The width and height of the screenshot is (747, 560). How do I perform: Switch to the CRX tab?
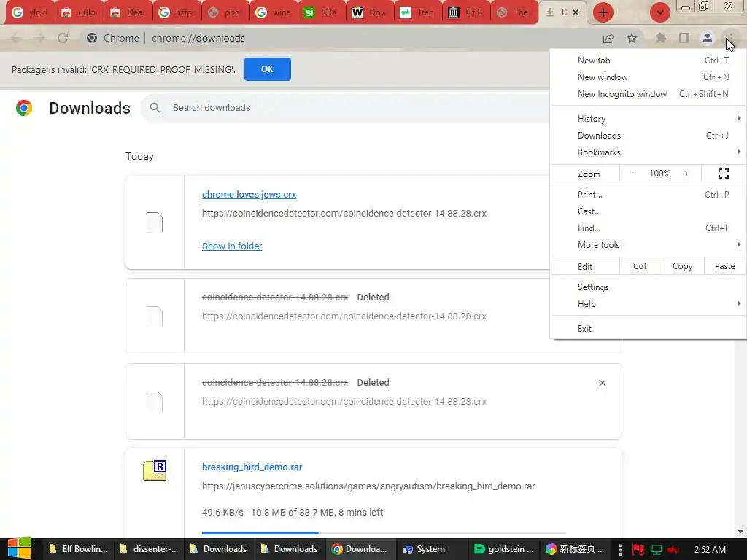tap(322, 12)
